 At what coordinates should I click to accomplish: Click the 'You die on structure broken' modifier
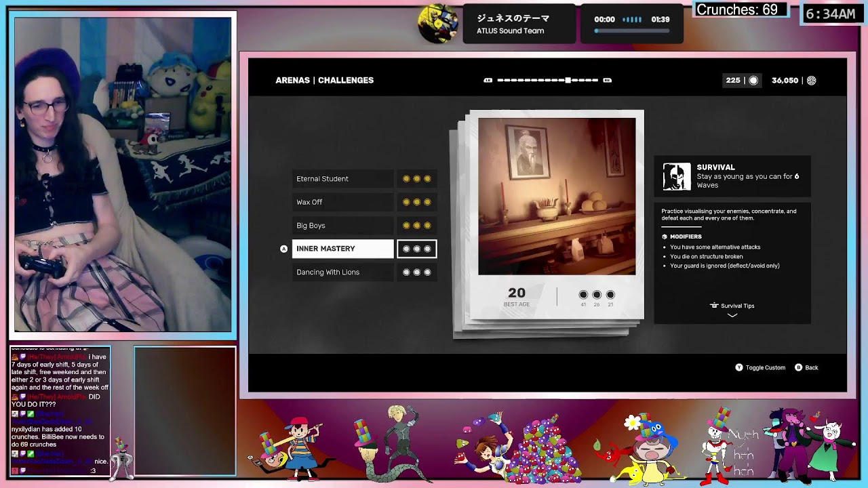pos(706,256)
